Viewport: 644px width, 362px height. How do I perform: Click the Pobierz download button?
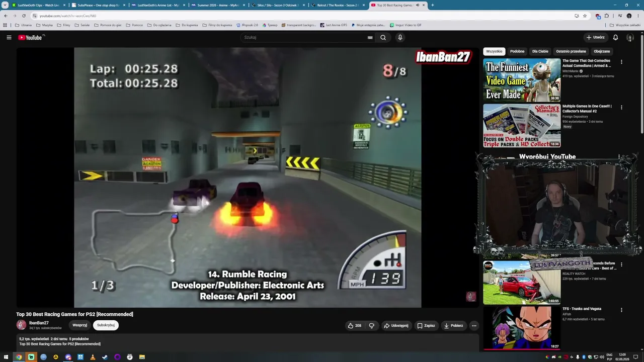[453, 325]
